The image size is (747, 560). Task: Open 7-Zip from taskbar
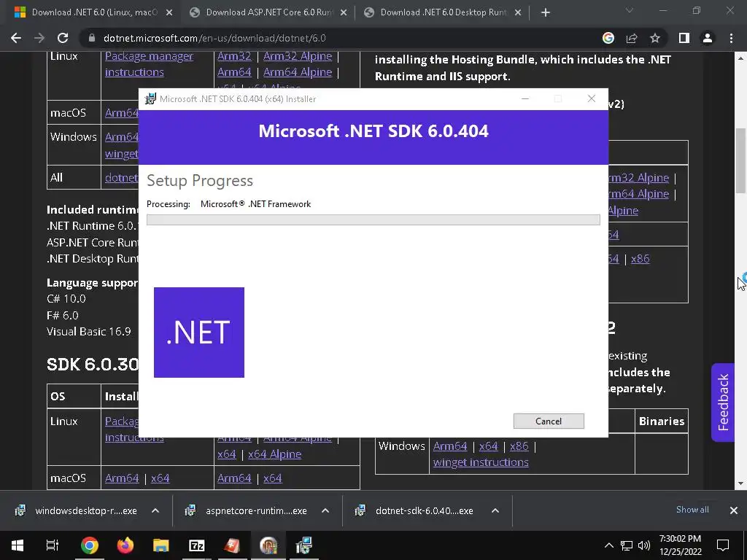197,545
